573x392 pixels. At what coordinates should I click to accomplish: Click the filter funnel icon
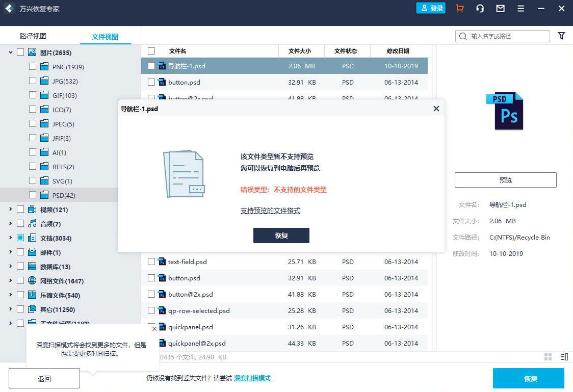(x=561, y=36)
